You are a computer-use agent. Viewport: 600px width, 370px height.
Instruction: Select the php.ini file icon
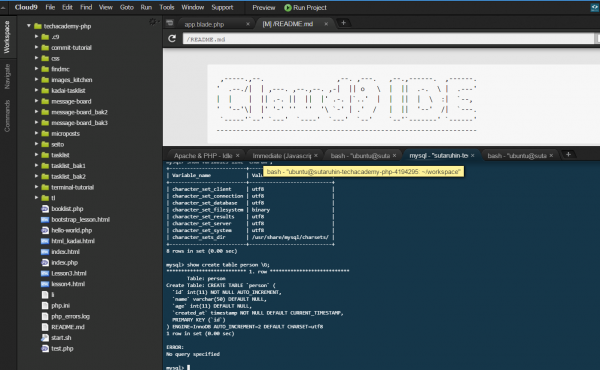[45, 306]
